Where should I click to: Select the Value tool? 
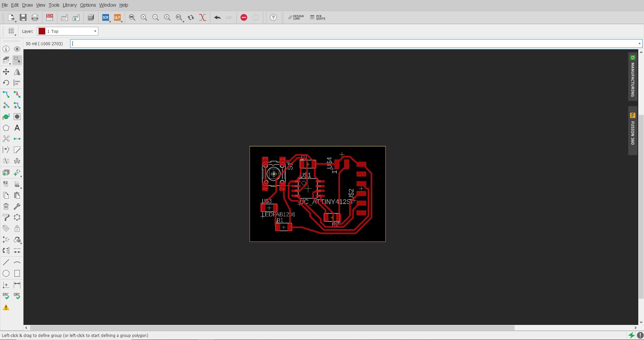coord(17,184)
